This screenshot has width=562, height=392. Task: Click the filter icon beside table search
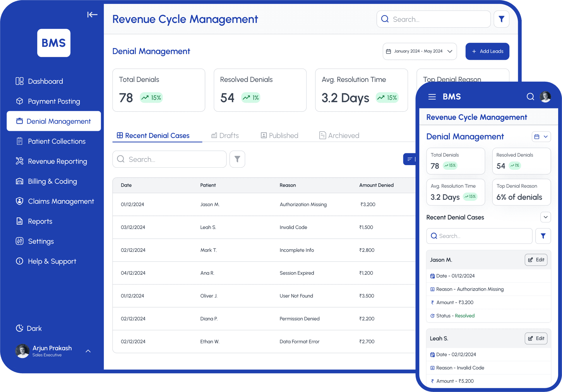[237, 159]
